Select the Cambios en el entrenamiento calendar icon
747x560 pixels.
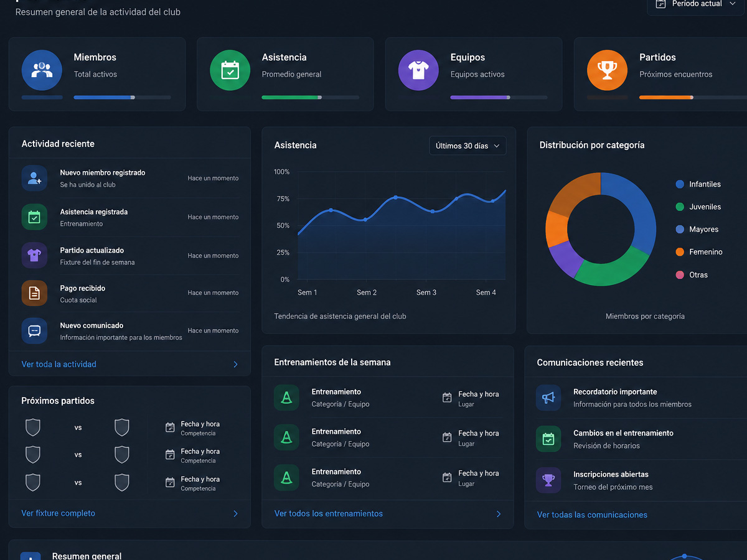tap(548, 439)
